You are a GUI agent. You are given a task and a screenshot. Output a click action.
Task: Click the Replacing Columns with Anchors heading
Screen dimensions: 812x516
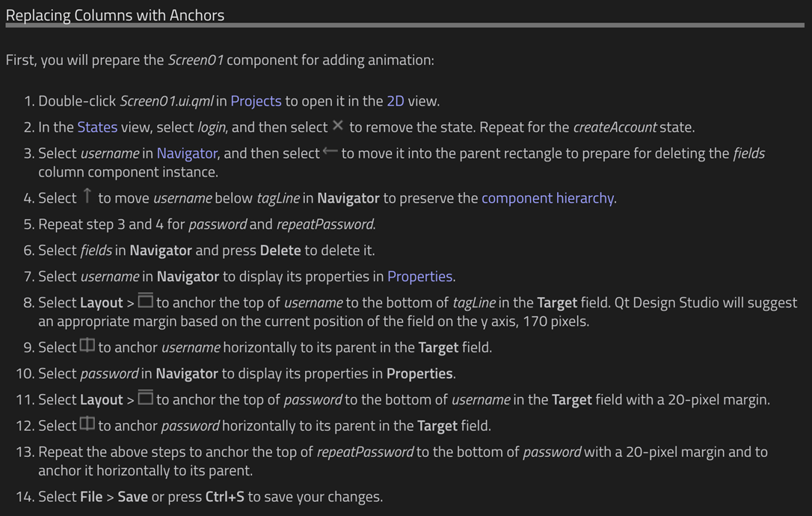[115, 15]
